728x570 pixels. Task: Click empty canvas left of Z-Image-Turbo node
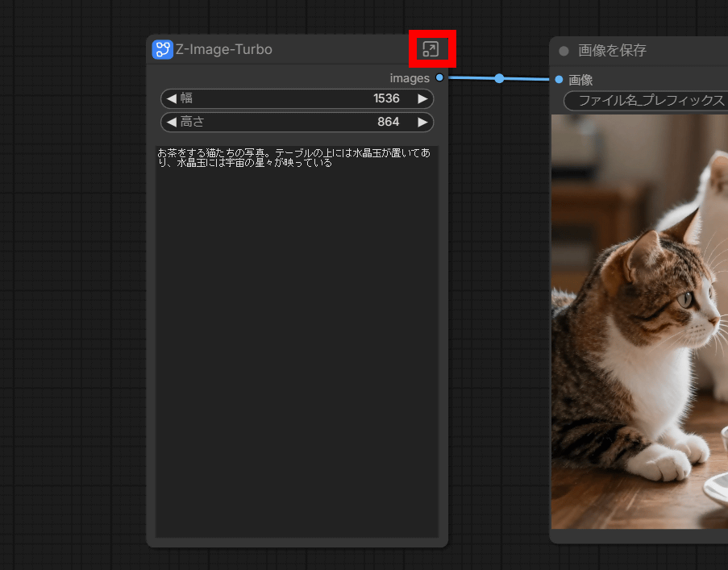pyautogui.click(x=73, y=282)
